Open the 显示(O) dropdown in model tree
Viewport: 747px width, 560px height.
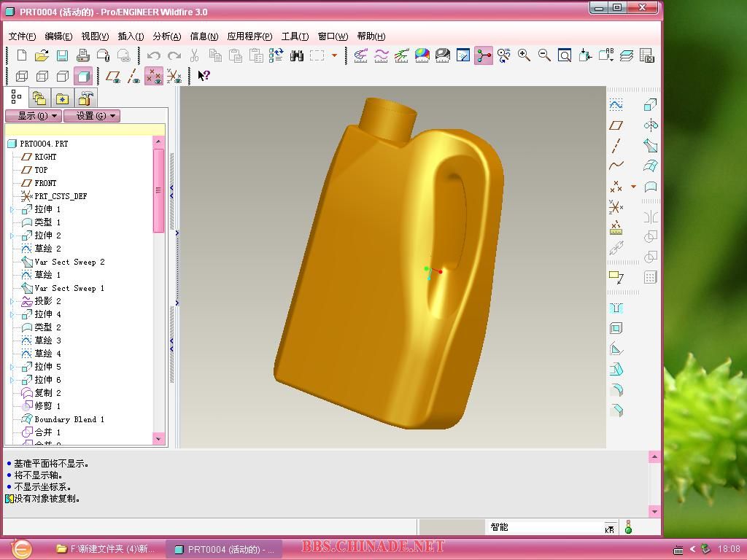34,116
